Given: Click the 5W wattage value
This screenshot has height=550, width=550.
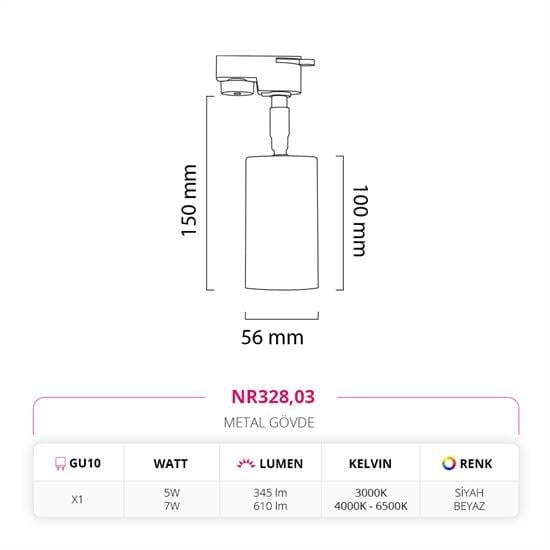Looking at the screenshot, I should [x=172, y=493].
